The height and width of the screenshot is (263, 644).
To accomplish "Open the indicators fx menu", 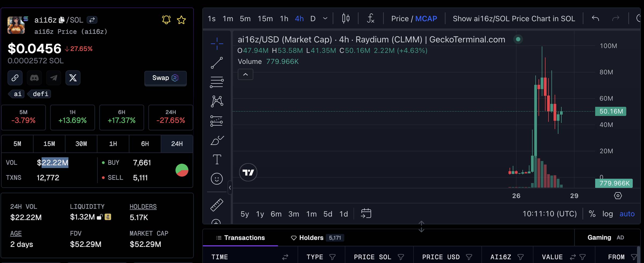I will [x=371, y=19].
